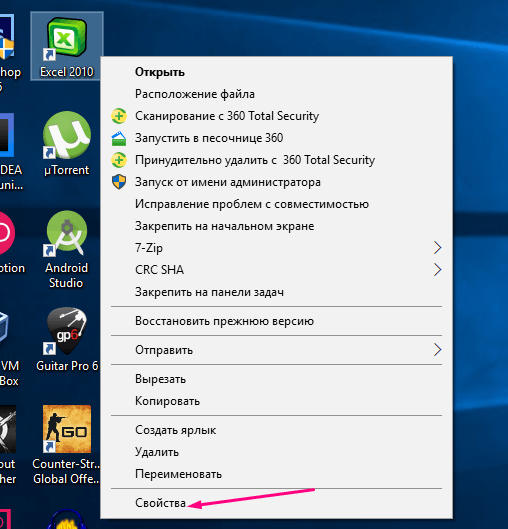Choose Сканирование с 360 Total Security
508x529 pixels.
276,116
